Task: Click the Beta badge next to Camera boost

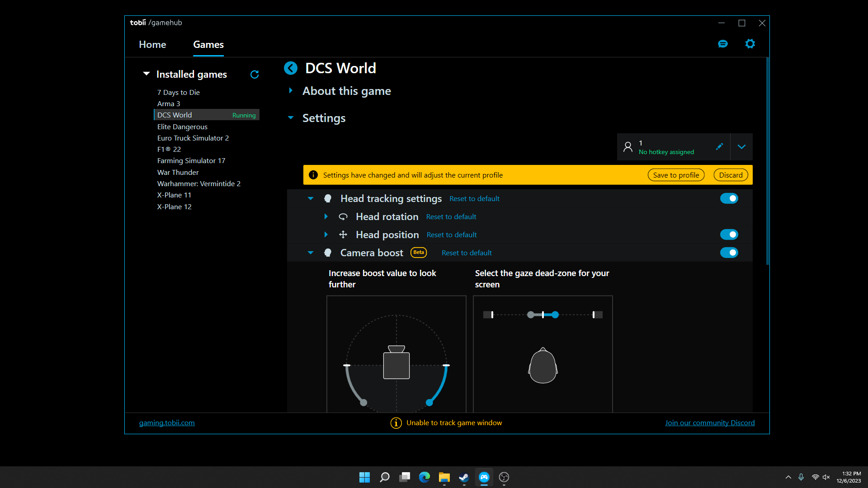Action: 419,253
